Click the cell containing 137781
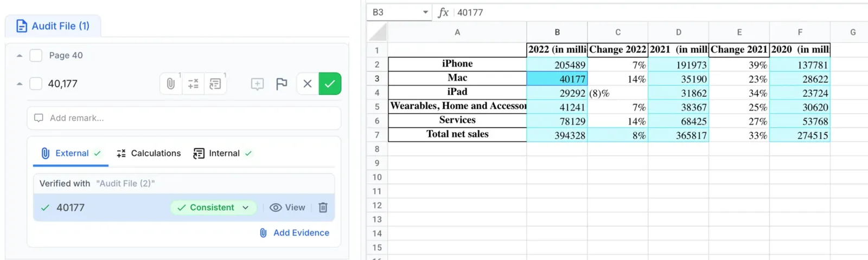 pos(800,64)
